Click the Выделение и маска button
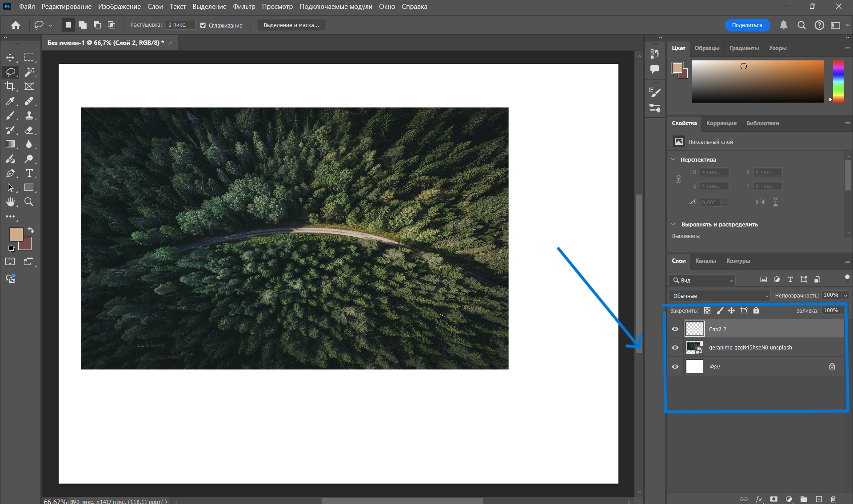This screenshot has height=504, width=853. [291, 25]
